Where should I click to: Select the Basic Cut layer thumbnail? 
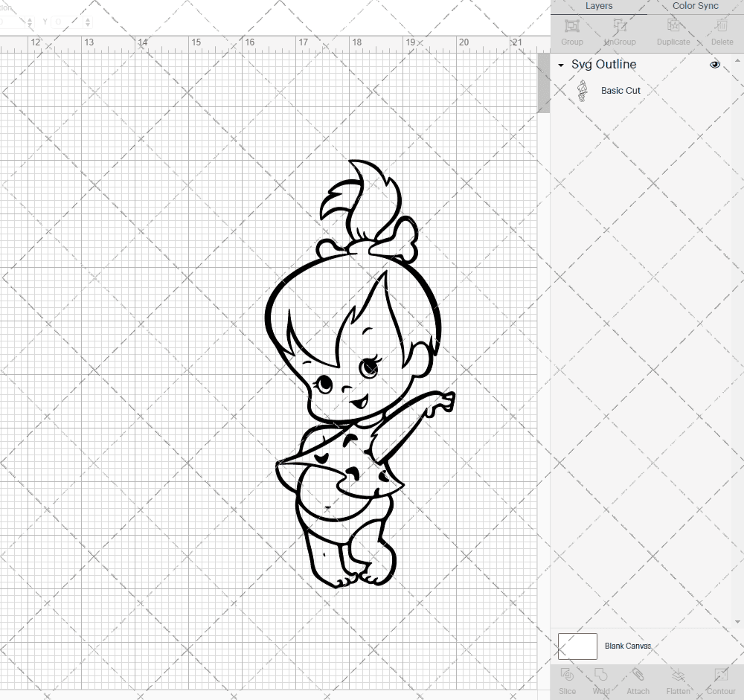(583, 91)
